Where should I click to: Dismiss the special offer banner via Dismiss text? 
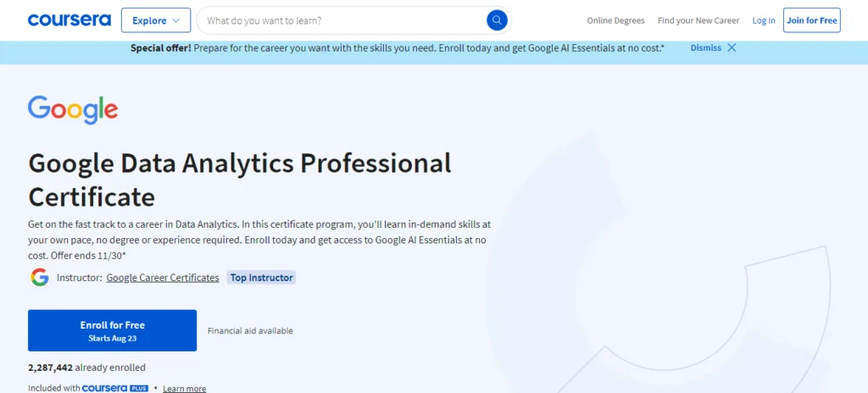pos(706,48)
